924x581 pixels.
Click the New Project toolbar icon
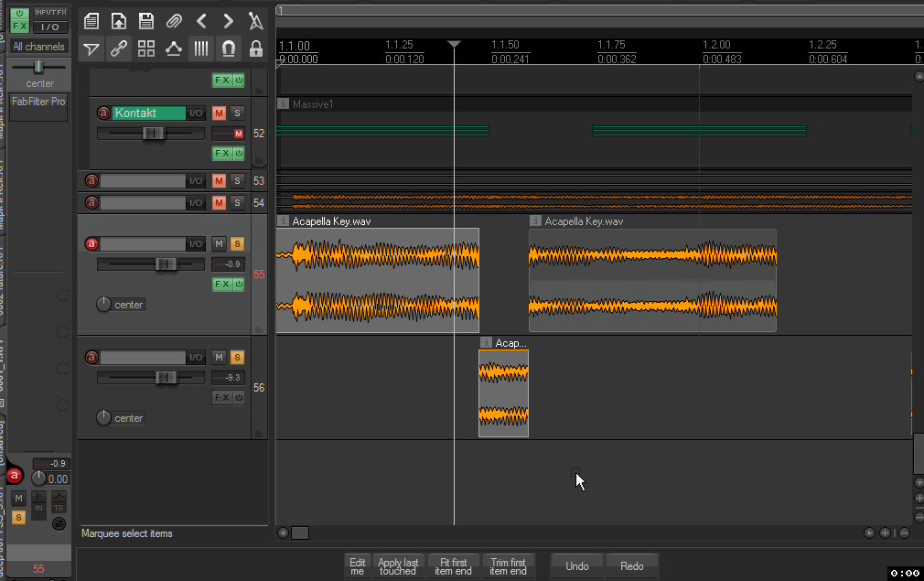[x=91, y=21]
